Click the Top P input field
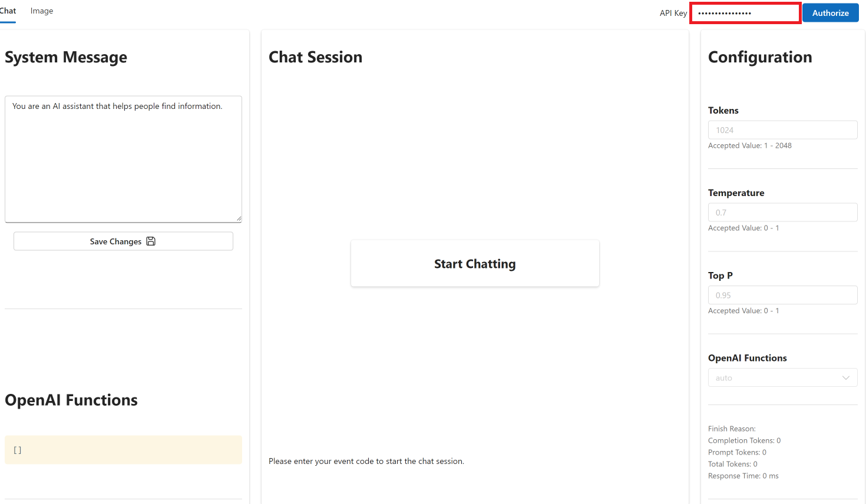Viewport: 866px width, 504px height. 782,295
